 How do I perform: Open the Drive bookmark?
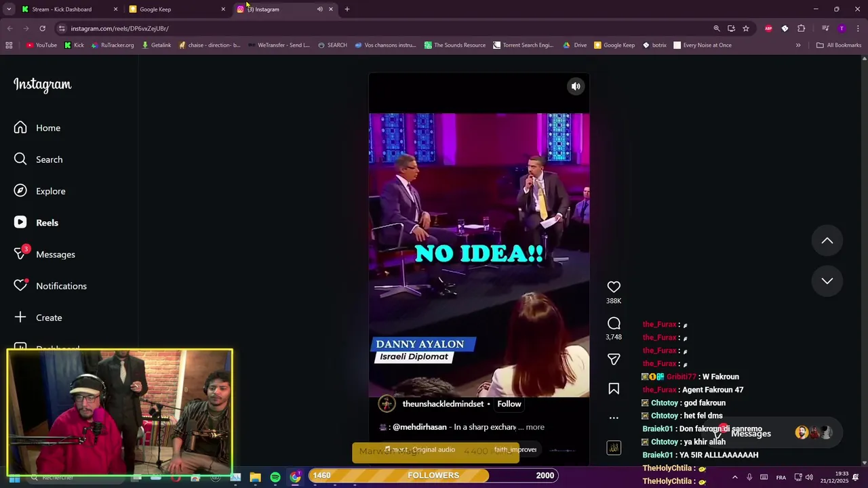click(575, 45)
